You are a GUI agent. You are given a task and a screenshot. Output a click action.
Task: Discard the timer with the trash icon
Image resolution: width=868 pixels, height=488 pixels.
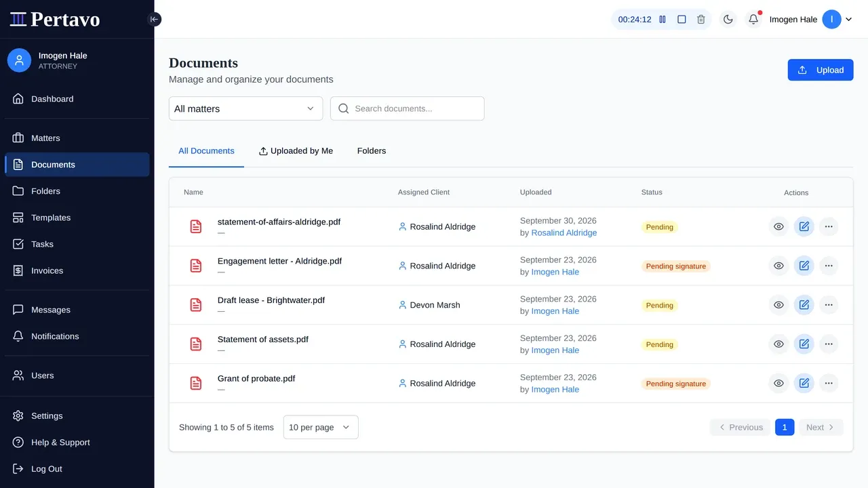[701, 20]
